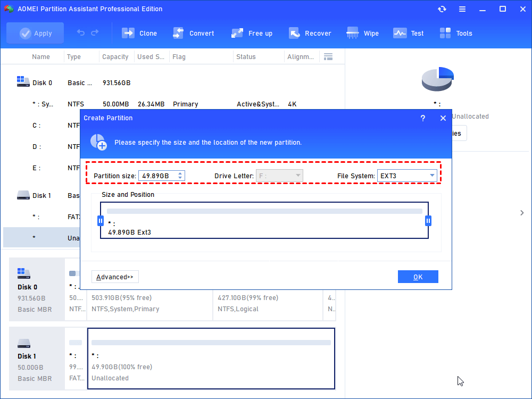
Task: Open the Test tool
Action: pyautogui.click(x=408, y=33)
